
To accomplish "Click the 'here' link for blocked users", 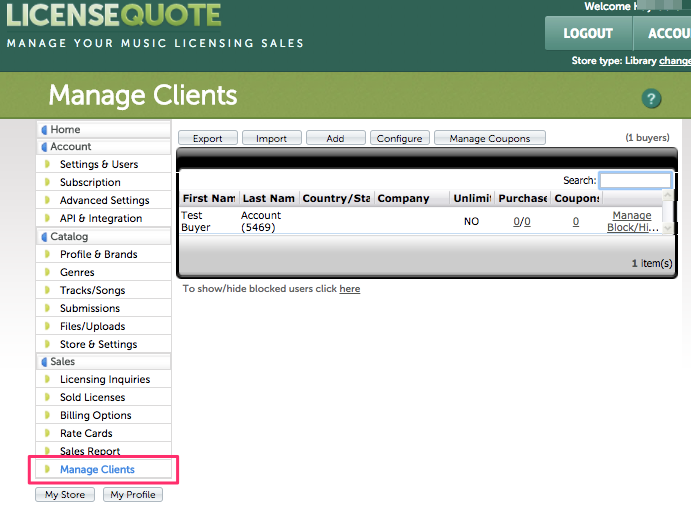I will (x=349, y=289).
